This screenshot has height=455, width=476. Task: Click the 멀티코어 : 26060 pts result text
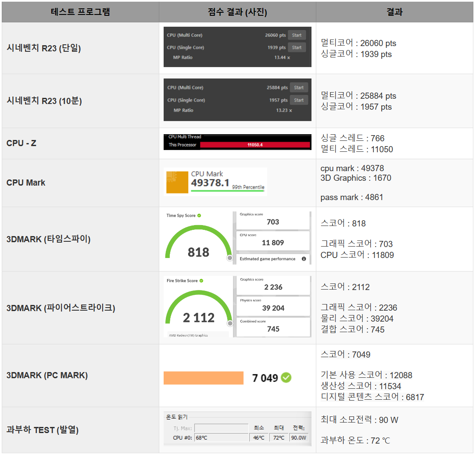click(358, 43)
